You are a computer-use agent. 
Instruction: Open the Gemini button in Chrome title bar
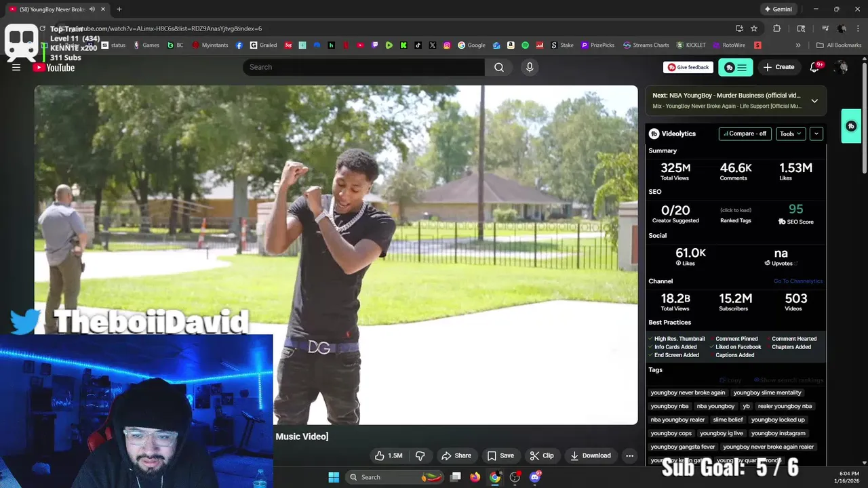(x=778, y=9)
